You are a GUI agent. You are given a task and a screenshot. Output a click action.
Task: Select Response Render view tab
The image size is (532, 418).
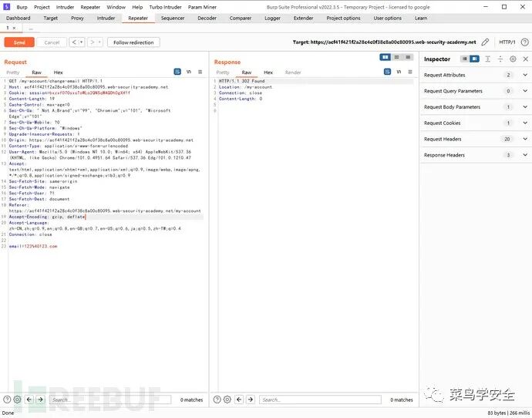(x=293, y=72)
